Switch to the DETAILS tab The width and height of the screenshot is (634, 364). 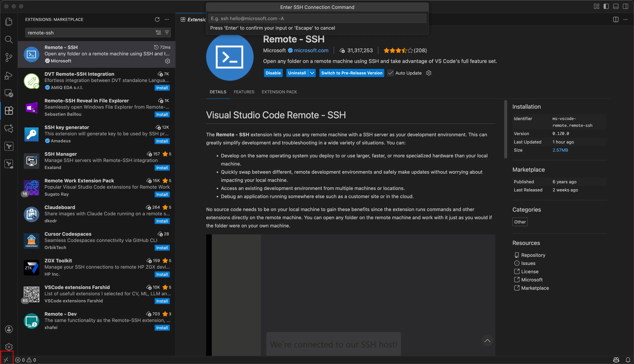[x=218, y=92]
